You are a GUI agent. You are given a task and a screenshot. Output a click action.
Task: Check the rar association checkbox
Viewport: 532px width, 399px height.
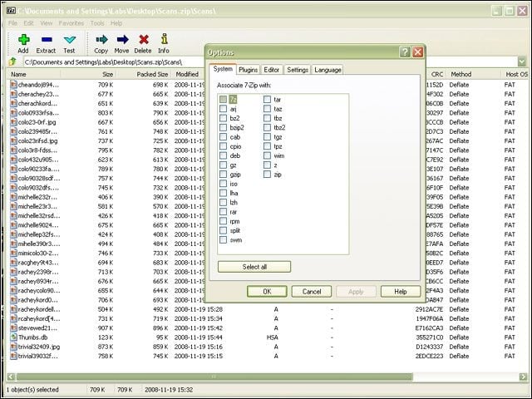tap(223, 212)
